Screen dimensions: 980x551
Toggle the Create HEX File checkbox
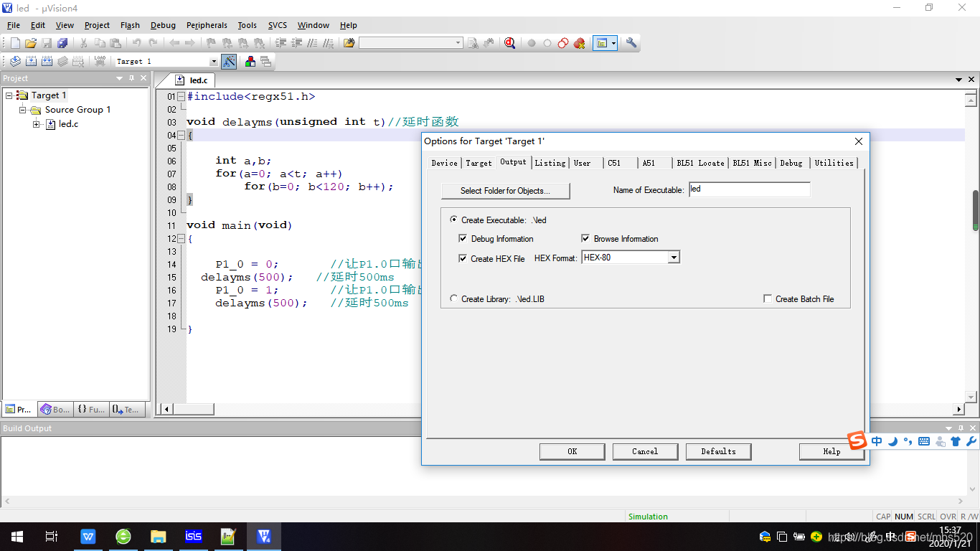point(463,258)
